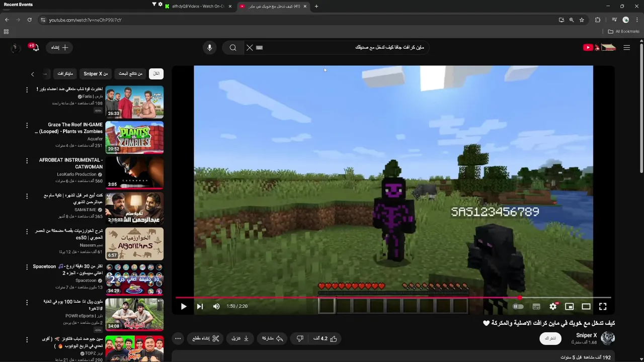Subscribe (اشتراك) to Sniper X channel
The width and height of the screenshot is (644, 362).
coord(550,338)
